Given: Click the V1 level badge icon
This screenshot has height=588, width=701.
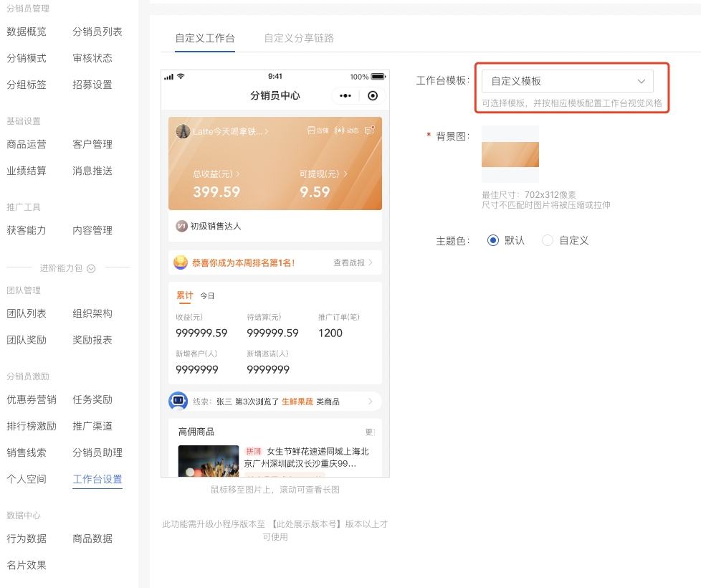Looking at the screenshot, I should pyautogui.click(x=181, y=227).
